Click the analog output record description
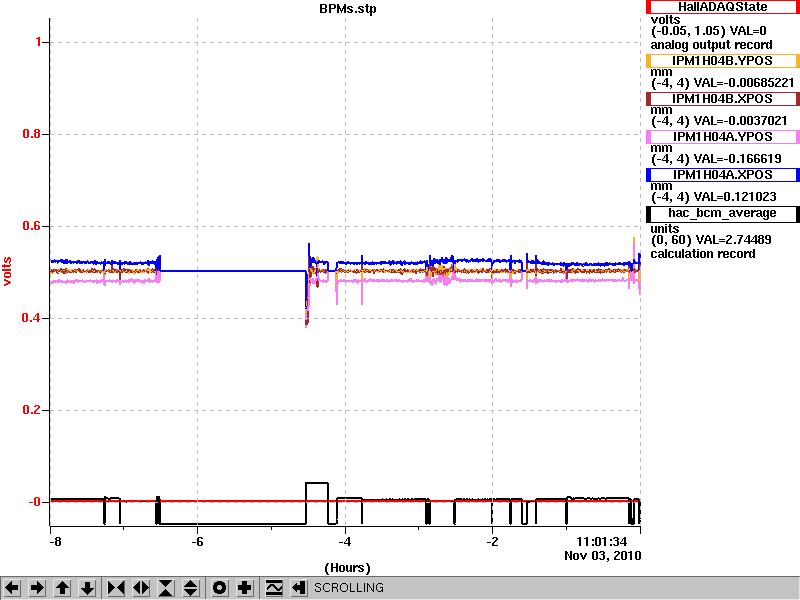This screenshot has width=800, height=600. [711, 45]
